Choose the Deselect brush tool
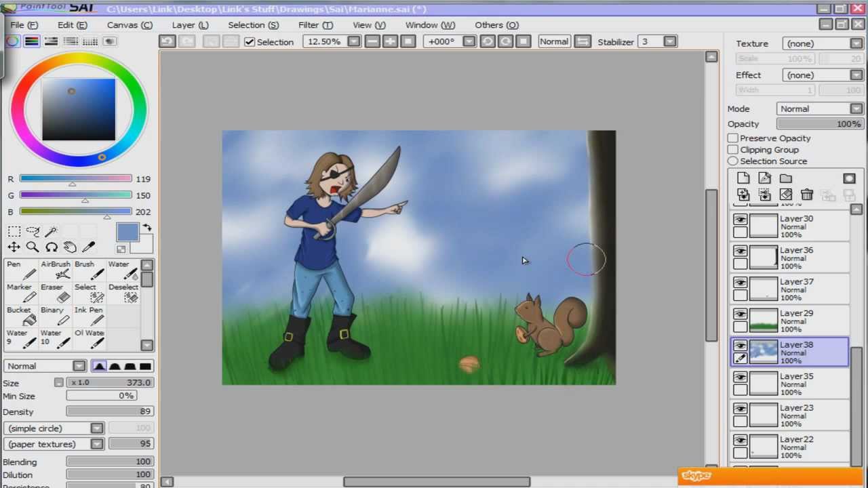The image size is (868, 488). point(123,293)
